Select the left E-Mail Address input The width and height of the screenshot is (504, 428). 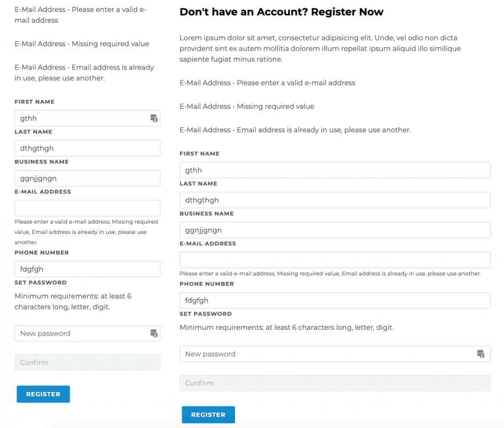click(87, 208)
